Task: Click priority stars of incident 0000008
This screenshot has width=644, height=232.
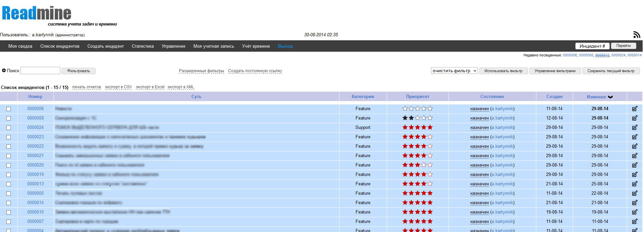Action: coord(418,118)
